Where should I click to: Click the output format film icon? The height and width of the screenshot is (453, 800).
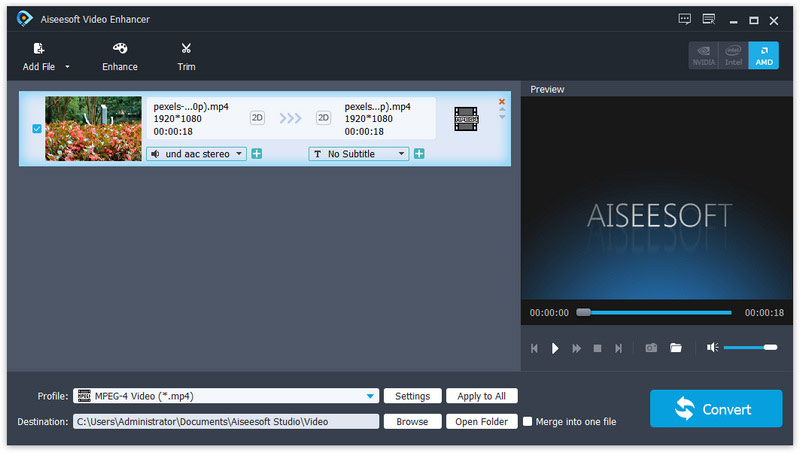pos(465,119)
